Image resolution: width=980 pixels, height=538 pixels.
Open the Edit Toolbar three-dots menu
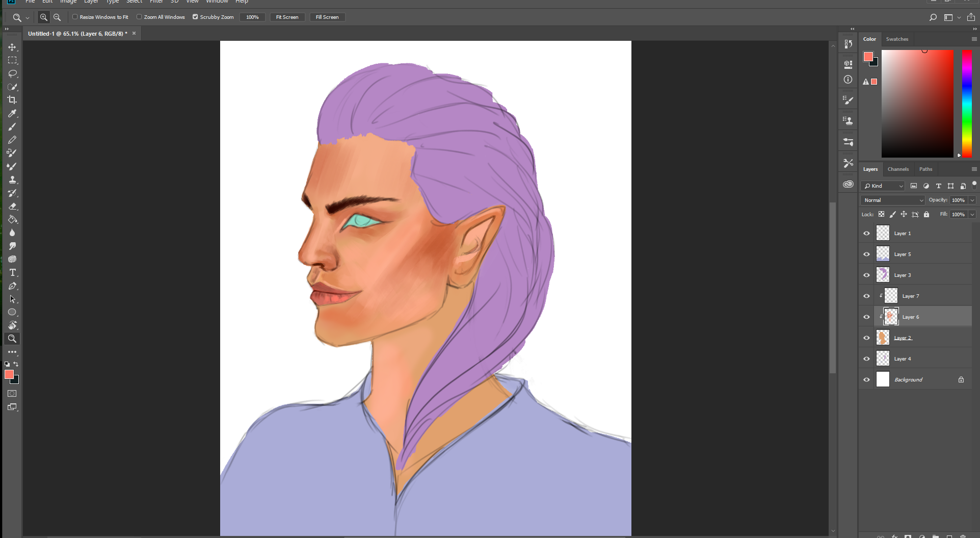12,352
